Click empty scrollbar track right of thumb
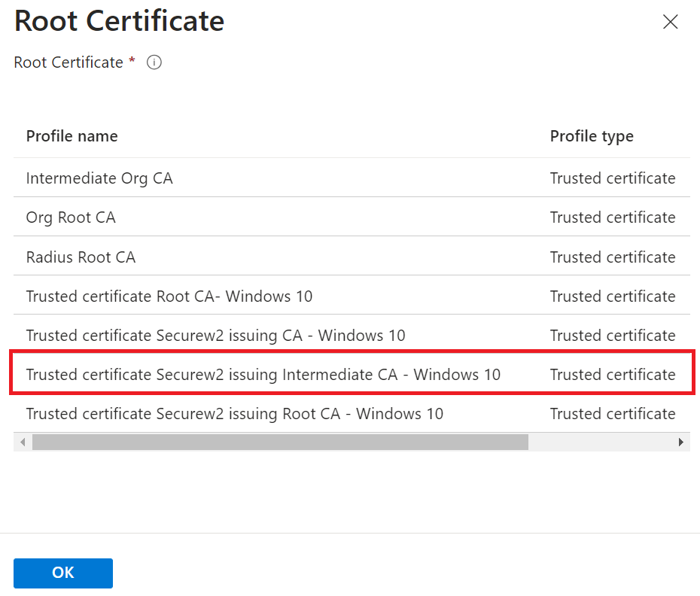This screenshot has width=700, height=596. pos(601,442)
